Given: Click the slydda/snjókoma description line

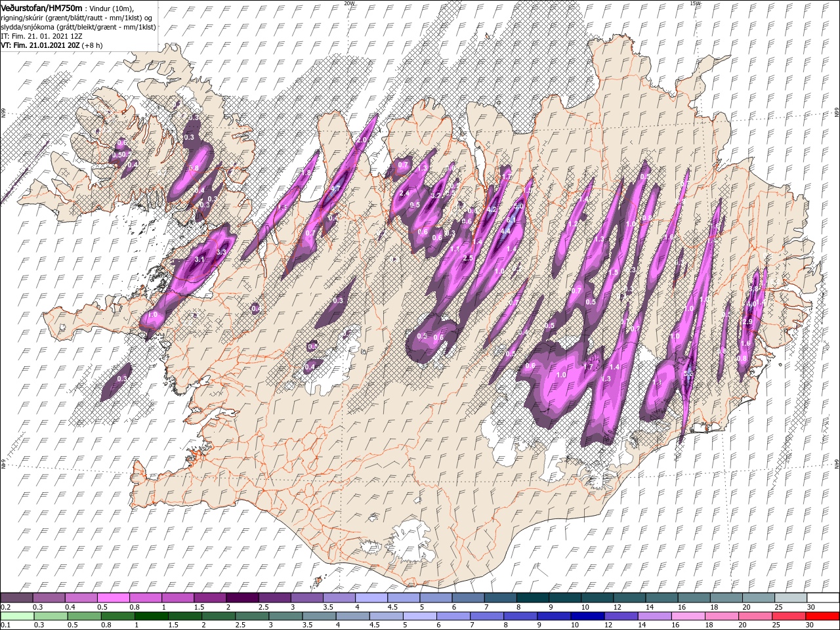Looking at the screenshot, I should coord(77,26).
